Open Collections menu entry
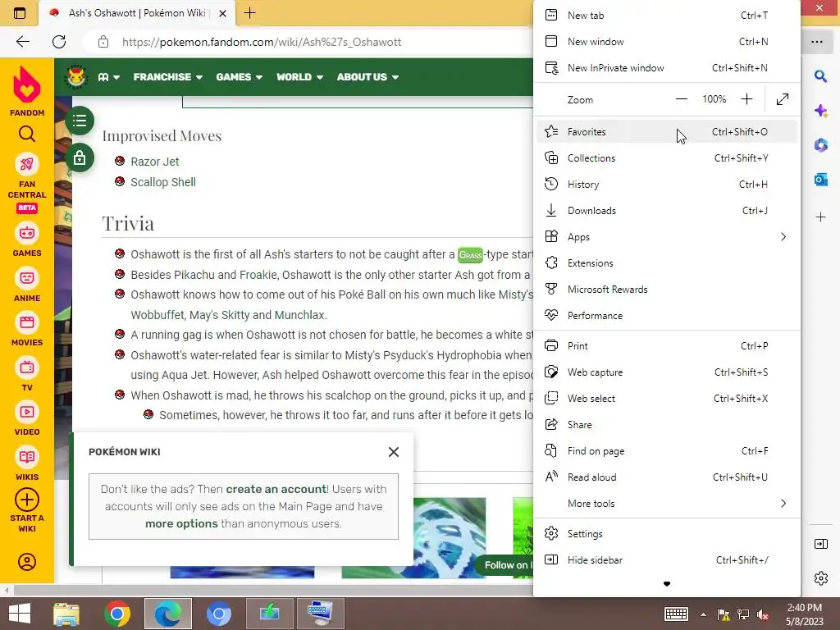The width and height of the screenshot is (840, 630). 666,158
